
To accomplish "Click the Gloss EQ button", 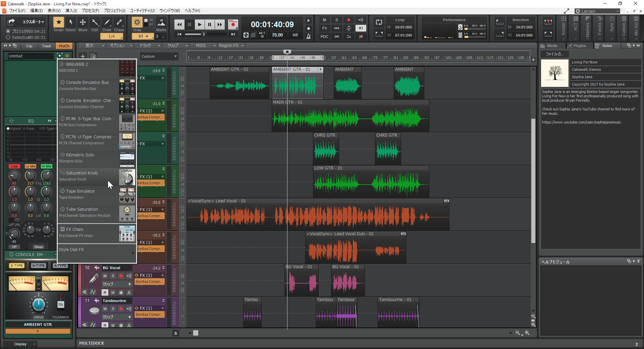I will 39,247.
